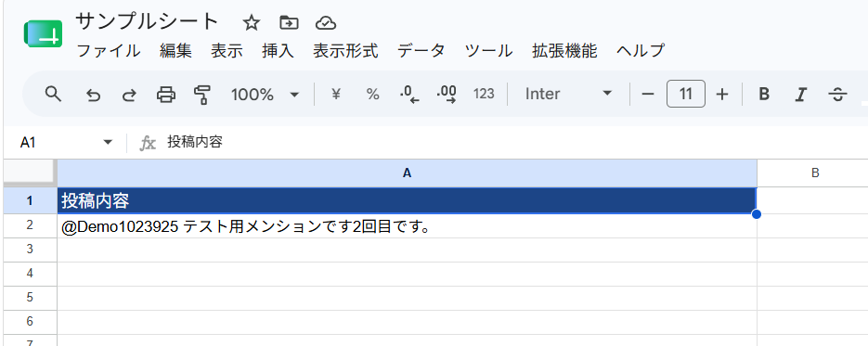Screen dimensions: 868x346
Task: Click the undo arrow
Action: [93, 95]
